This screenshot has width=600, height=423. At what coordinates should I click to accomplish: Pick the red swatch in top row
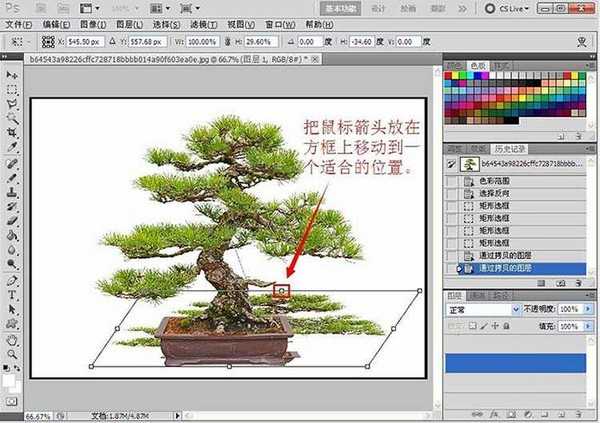448,76
